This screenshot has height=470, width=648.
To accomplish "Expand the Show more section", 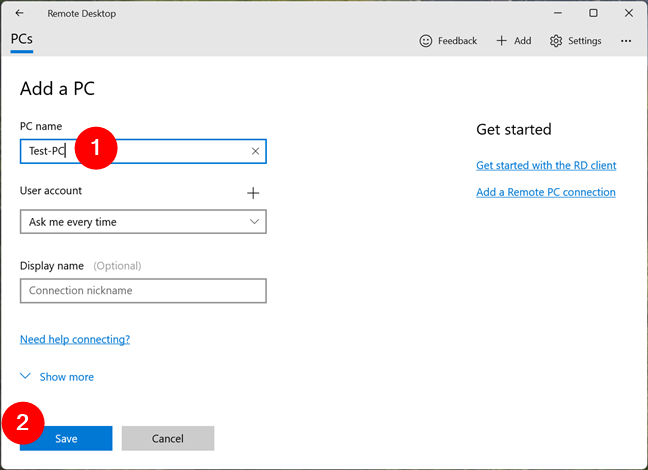I will click(x=57, y=377).
